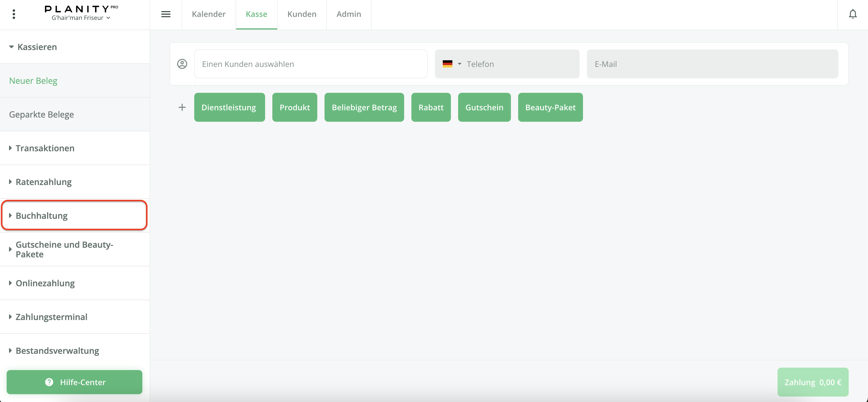Image resolution: width=868 pixels, height=402 pixels.
Task: Click the plus add item icon
Action: click(182, 107)
